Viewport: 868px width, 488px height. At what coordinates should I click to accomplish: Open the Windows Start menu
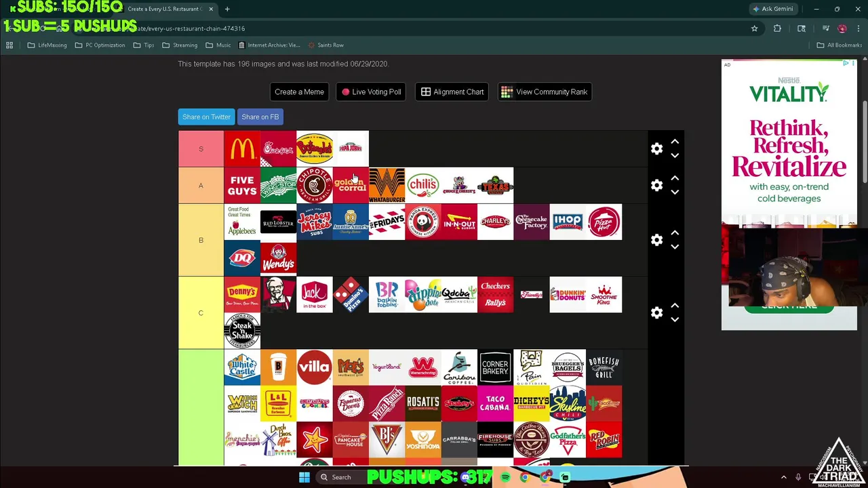[304, 477]
